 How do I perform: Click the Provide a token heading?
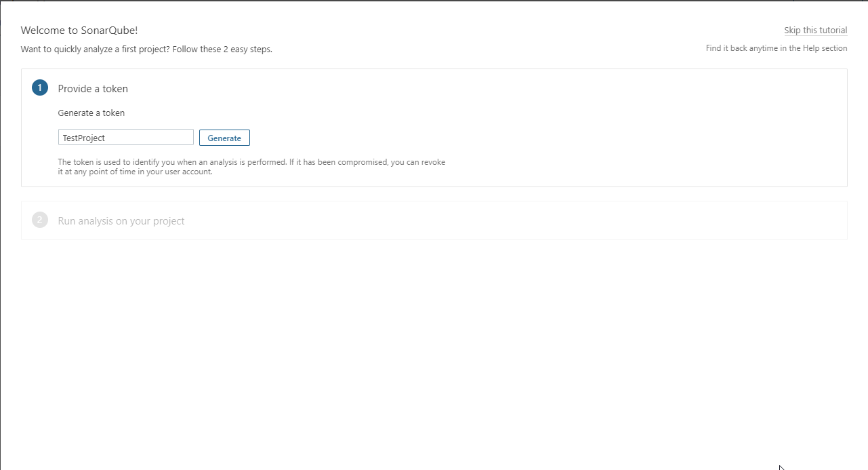tap(93, 89)
